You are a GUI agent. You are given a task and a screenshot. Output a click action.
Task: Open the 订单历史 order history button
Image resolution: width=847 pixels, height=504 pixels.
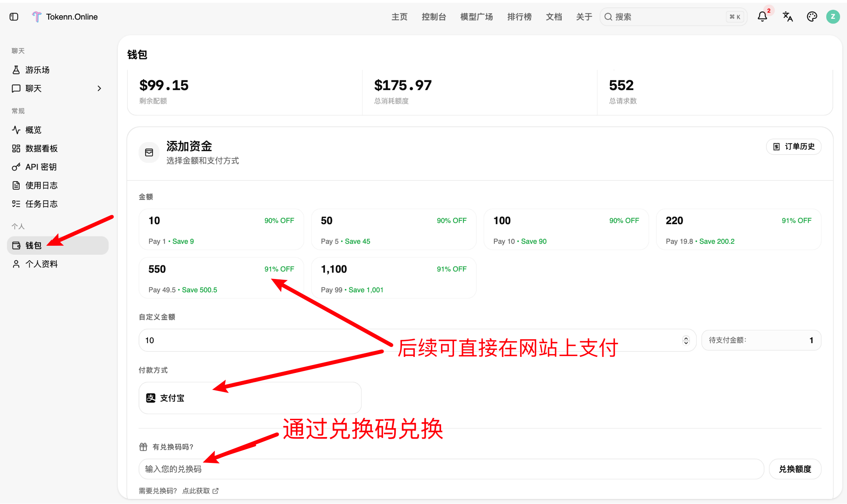[794, 147]
